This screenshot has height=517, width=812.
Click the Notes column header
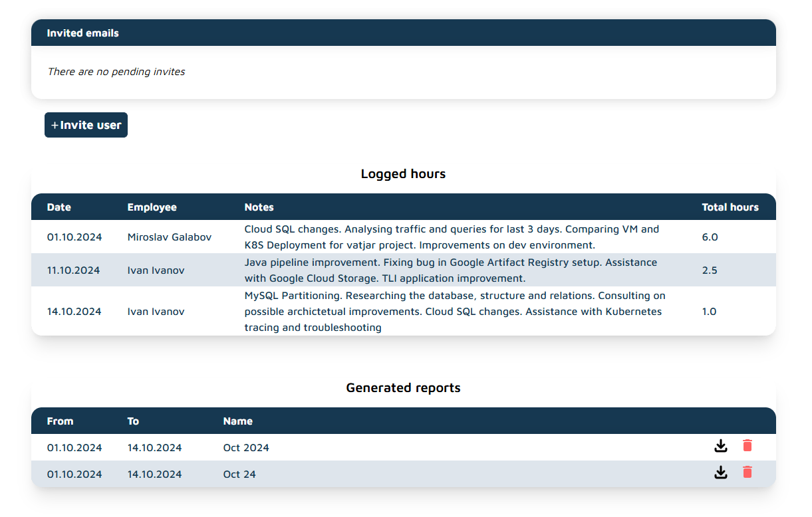pyautogui.click(x=259, y=207)
